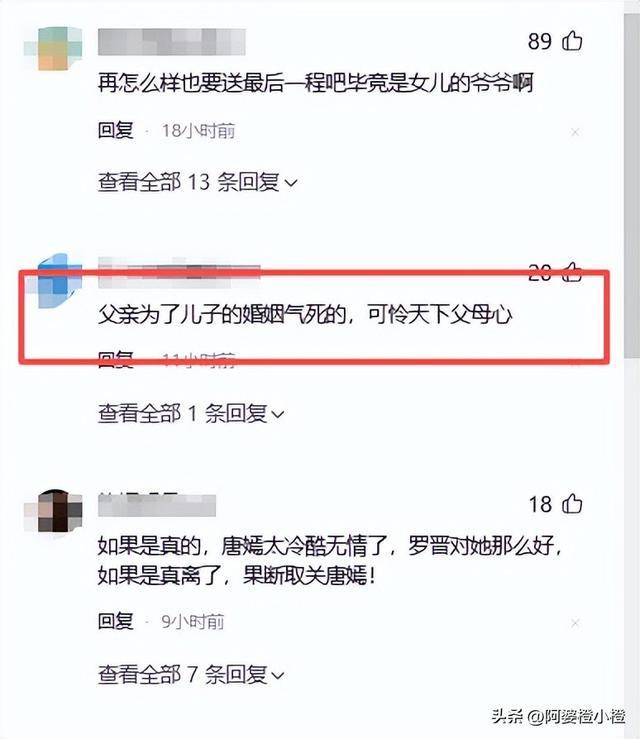Reply to the comment posted 9小时前

tap(115, 622)
